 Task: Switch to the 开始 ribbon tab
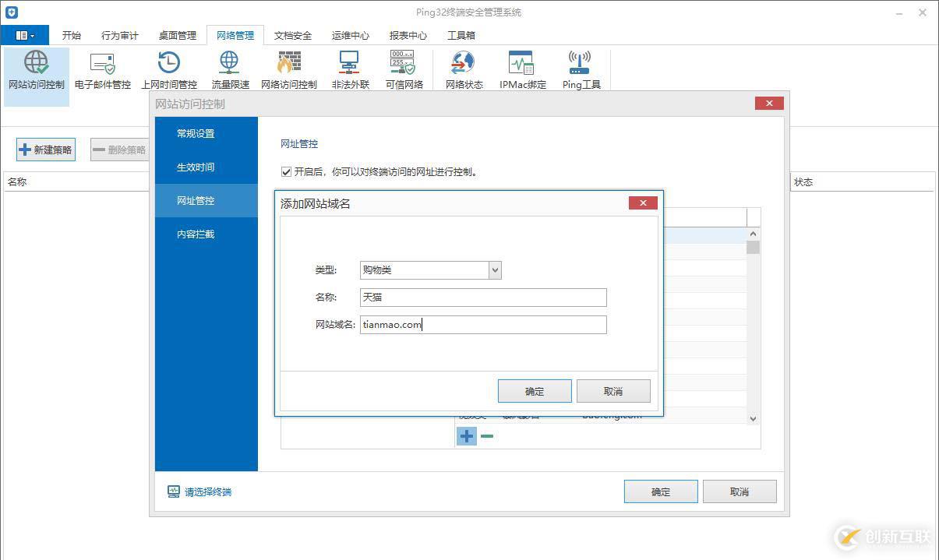pyautogui.click(x=72, y=35)
